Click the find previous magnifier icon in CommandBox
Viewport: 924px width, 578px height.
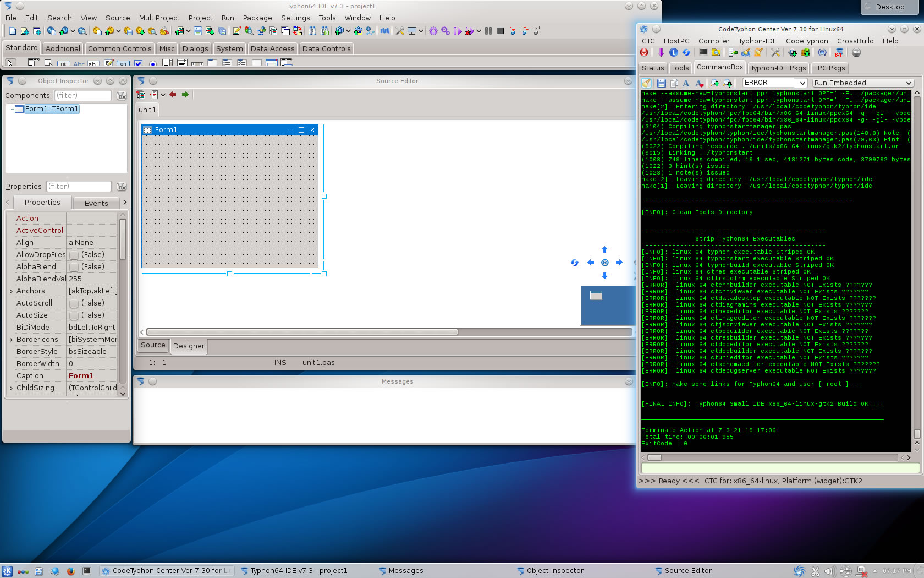[715, 83]
